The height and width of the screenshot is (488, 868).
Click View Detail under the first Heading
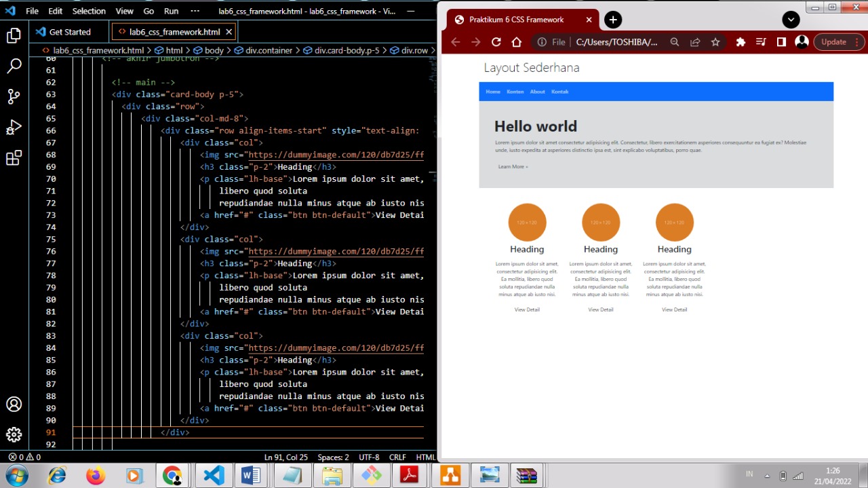527,309
